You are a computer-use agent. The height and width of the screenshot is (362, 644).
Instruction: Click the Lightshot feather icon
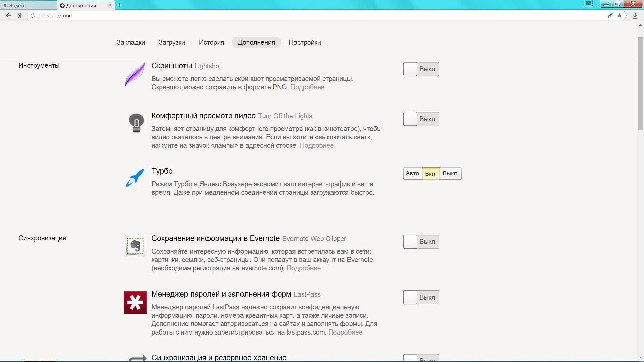135,74
